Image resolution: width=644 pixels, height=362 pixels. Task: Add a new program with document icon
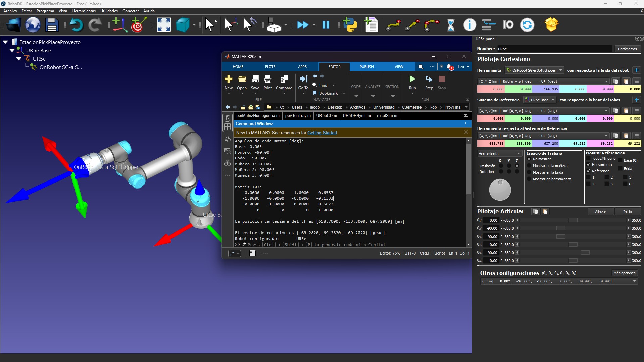(x=371, y=25)
